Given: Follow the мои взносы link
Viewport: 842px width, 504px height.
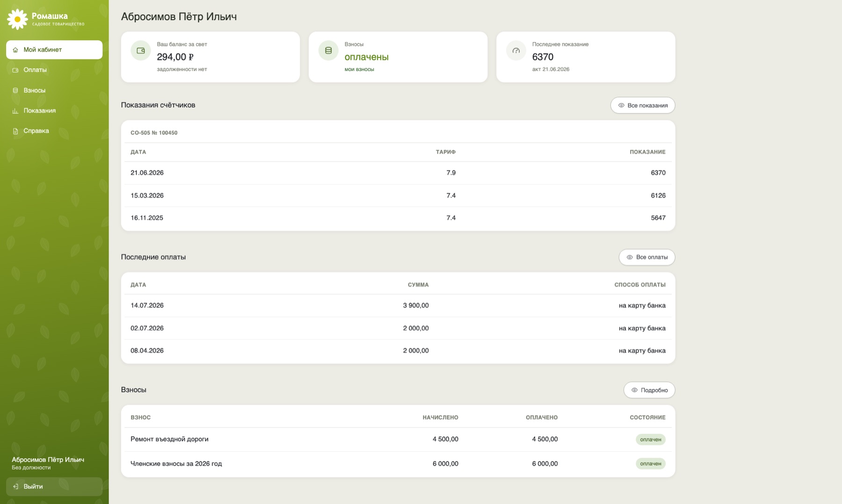Looking at the screenshot, I should point(359,70).
